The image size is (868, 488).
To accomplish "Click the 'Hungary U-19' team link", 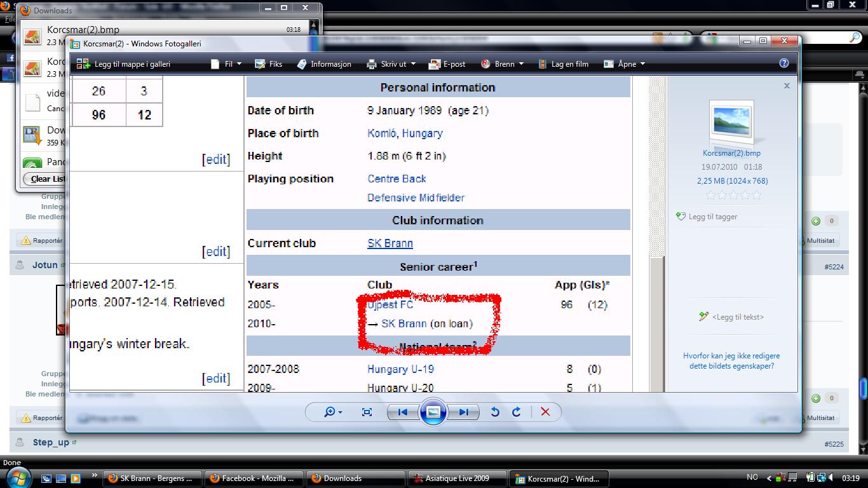I will (400, 369).
